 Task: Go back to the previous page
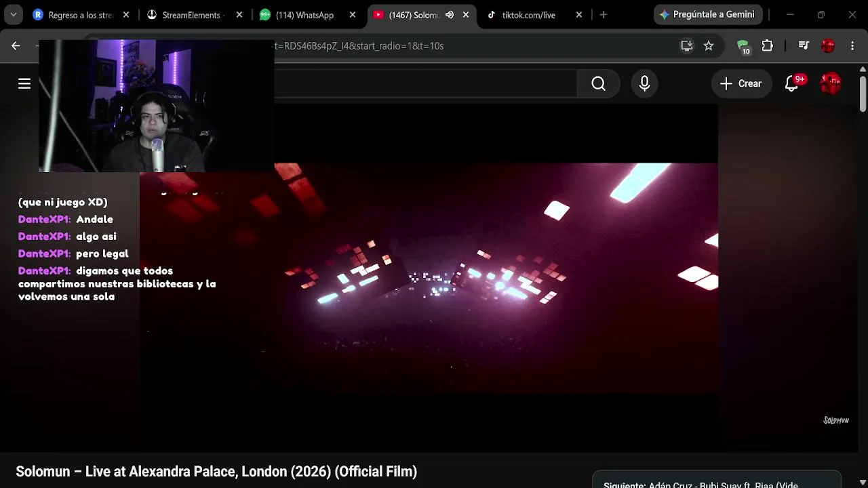pos(16,45)
